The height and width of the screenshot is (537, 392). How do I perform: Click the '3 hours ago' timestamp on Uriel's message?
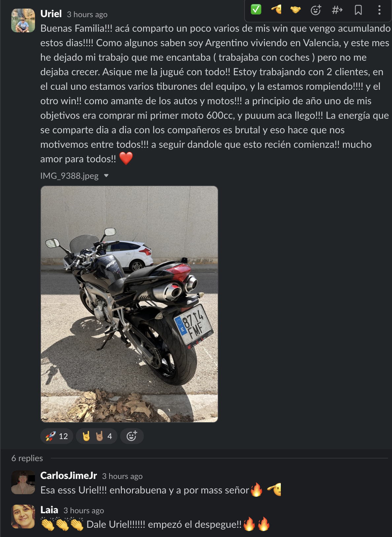[87, 15]
